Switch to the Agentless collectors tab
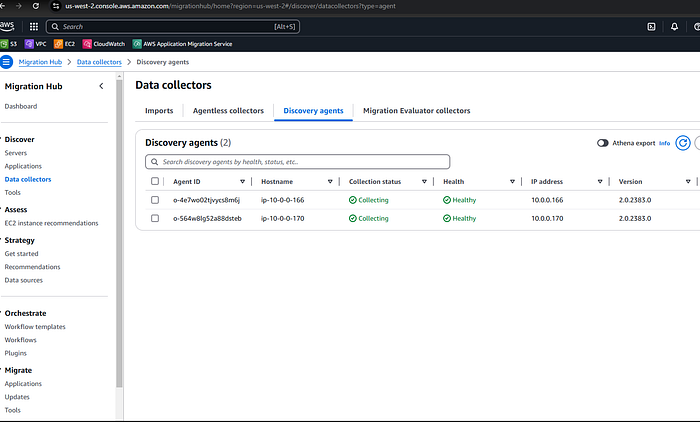Screen dimensions: 700x422 [x=228, y=111]
